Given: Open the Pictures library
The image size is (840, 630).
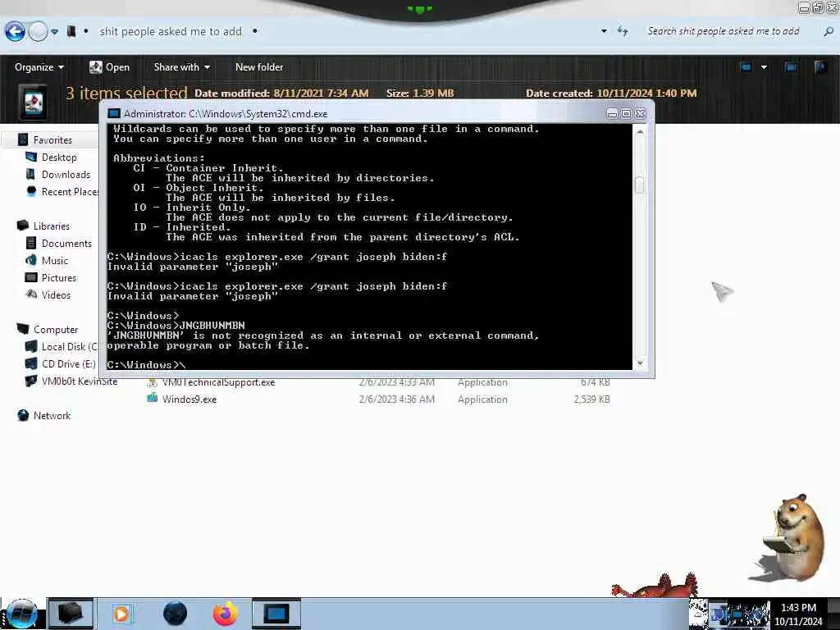Looking at the screenshot, I should point(59,277).
